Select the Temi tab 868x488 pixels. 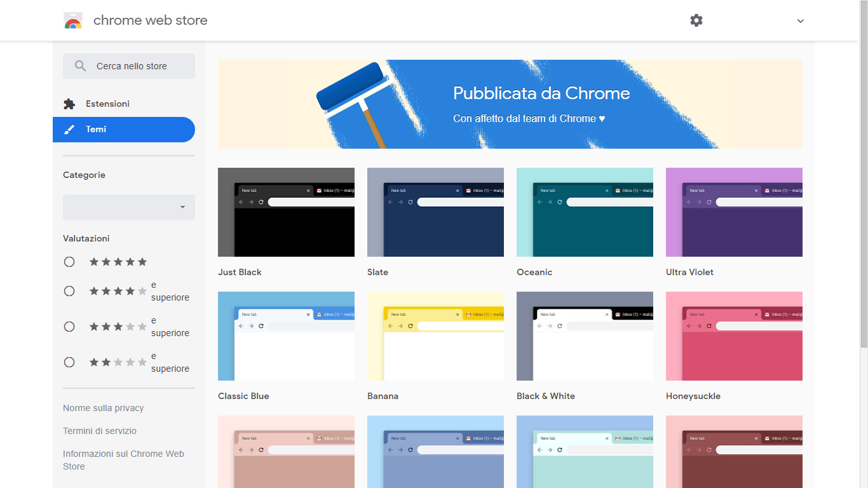pos(124,130)
